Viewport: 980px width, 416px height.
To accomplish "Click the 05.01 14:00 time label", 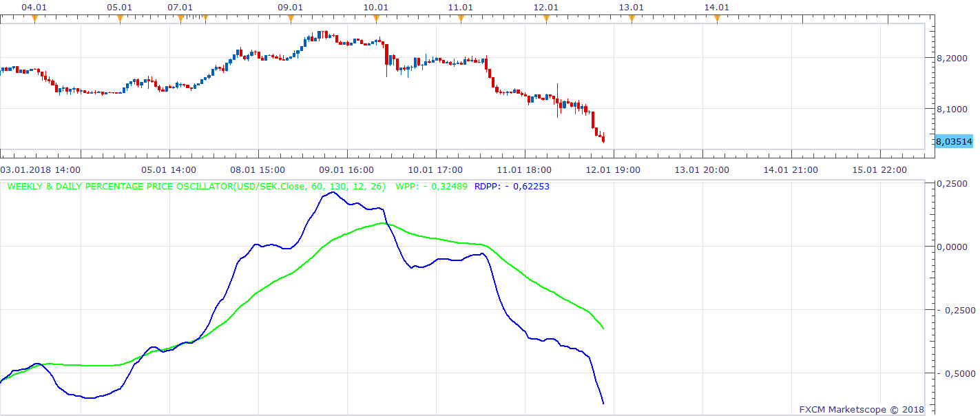I will pos(168,169).
